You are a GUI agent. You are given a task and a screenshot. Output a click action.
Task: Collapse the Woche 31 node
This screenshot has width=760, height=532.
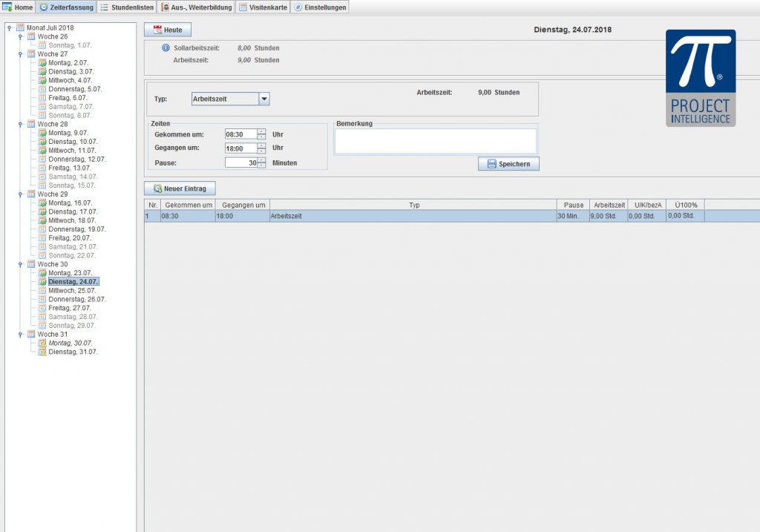point(20,335)
